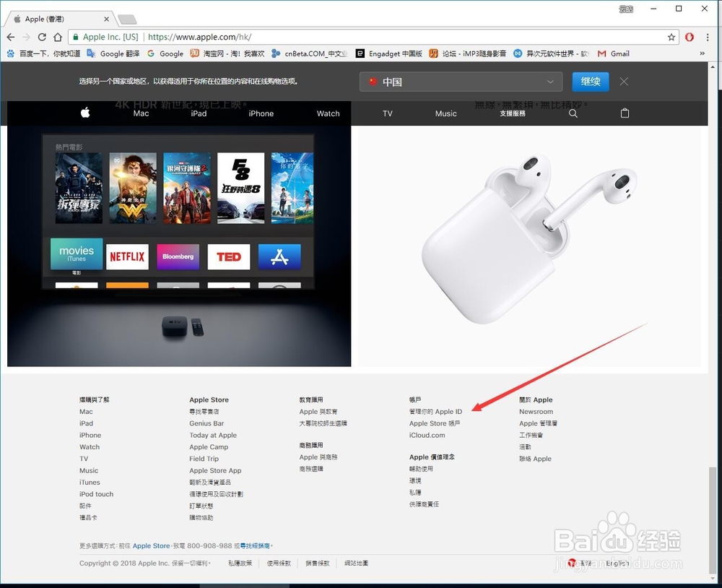Screen dimensions: 722x588
Task: Open 支援服務 in the top navigation
Action: pos(513,113)
